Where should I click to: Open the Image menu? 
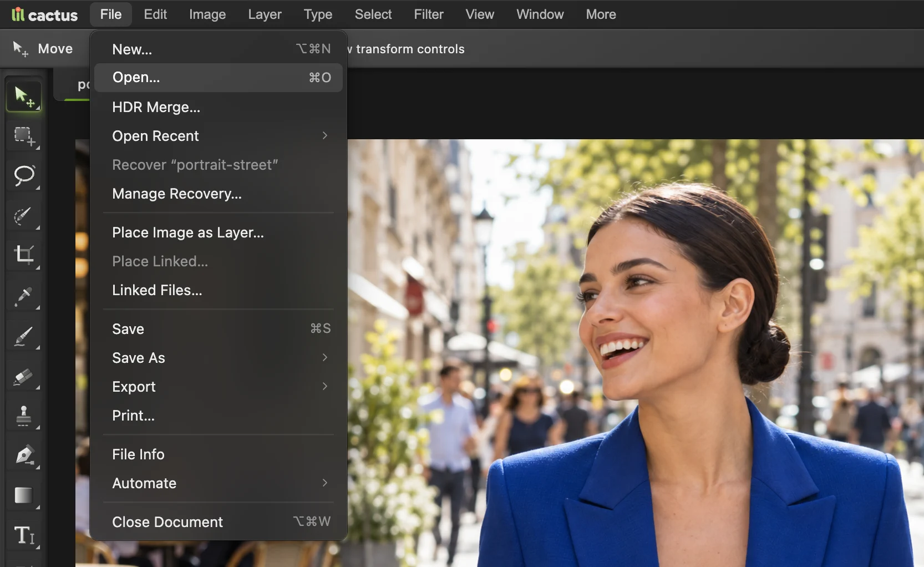[x=207, y=14]
